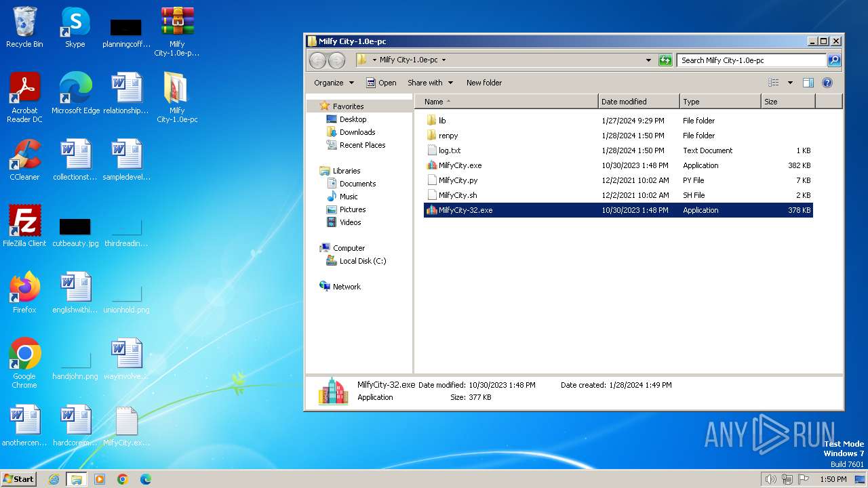Screen dimensions: 868x488
Task: Select the lib folder row
Action: click(618, 121)
